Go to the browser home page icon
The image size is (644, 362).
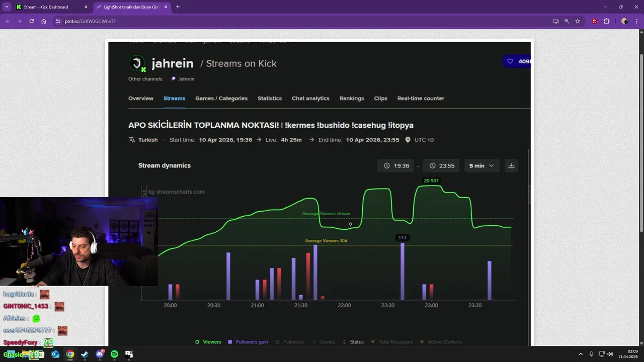tap(44, 21)
